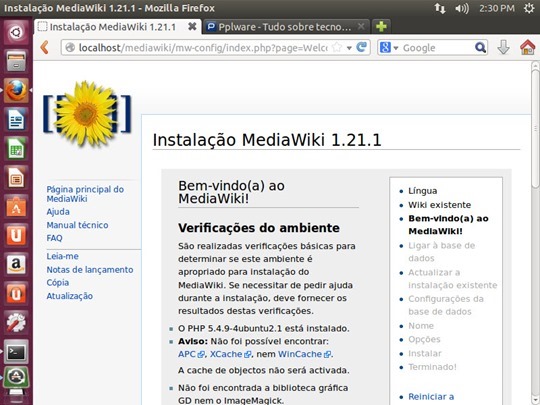Click the search magnifier icon
Image resolution: width=540 pixels, height=405 pixels.
480,48
